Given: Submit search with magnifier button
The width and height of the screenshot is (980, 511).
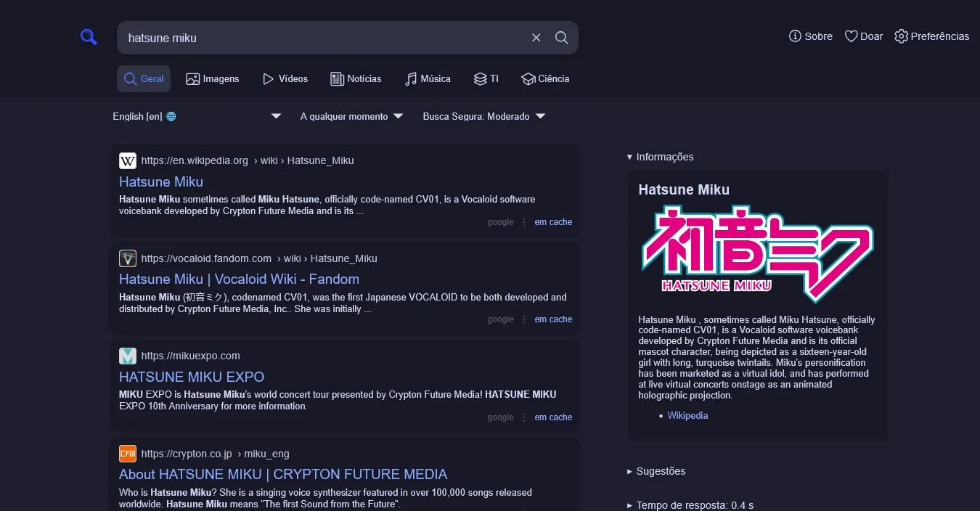Looking at the screenshot, I should coord(561,38).
